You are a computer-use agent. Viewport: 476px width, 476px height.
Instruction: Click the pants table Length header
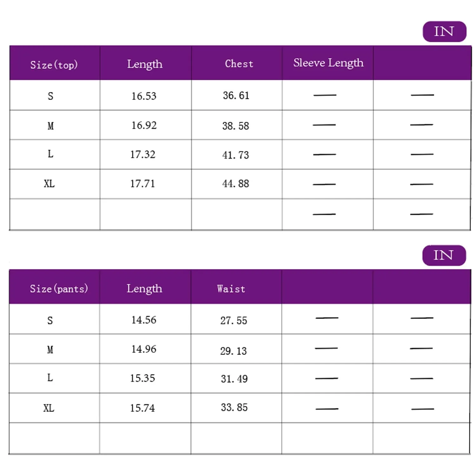click(x=144, y=288)
